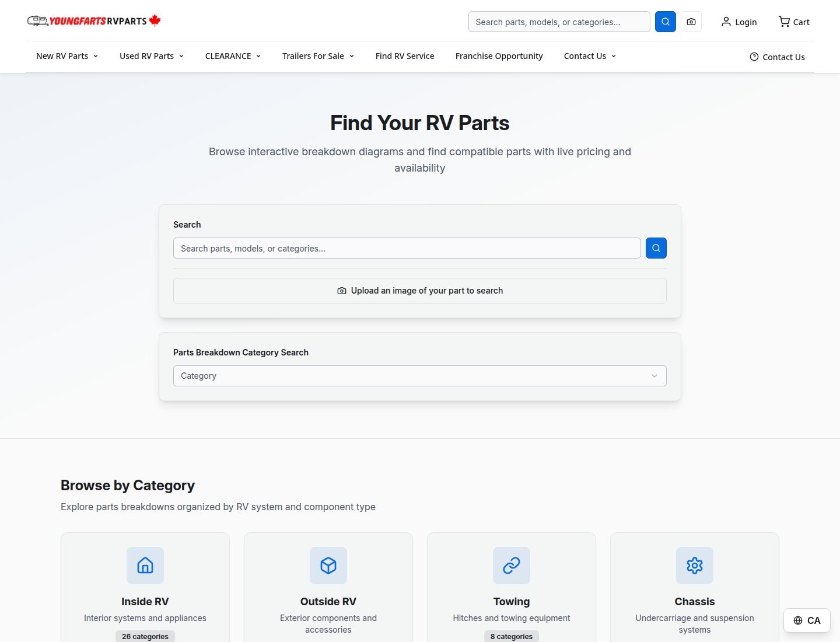840x642 pixels.
Task: Open the Inside RV category title
Action: tap(145, 602)
